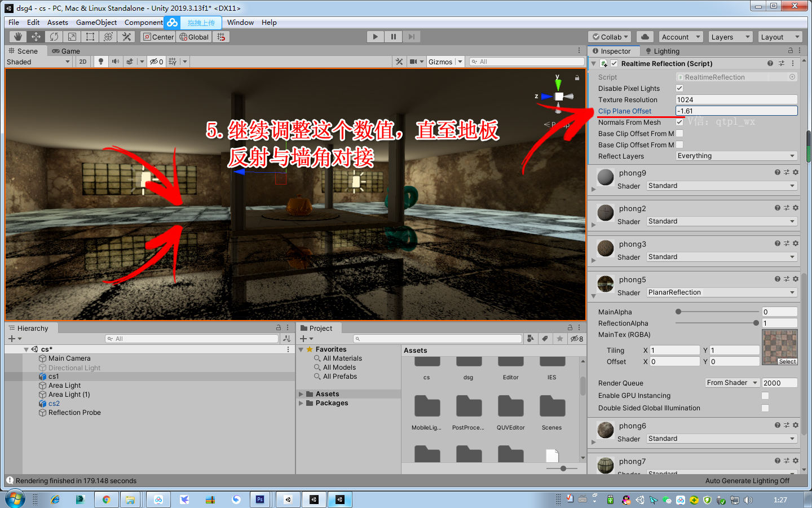
Task: Toggle Global handle rotation button
Action: (x=194, y=37)
